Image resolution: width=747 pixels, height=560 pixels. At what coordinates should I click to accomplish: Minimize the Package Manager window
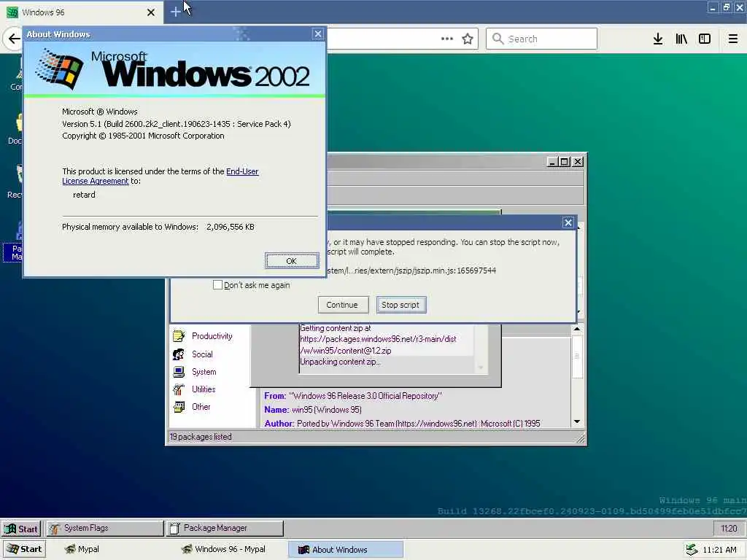[x=553, y=162]
